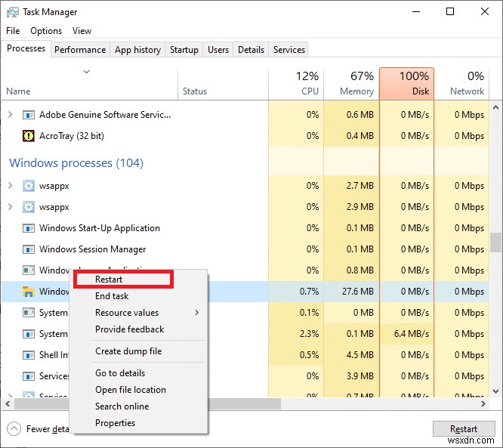Open the Resource values submenu
The image size is (503, 448).
(127, 313)
